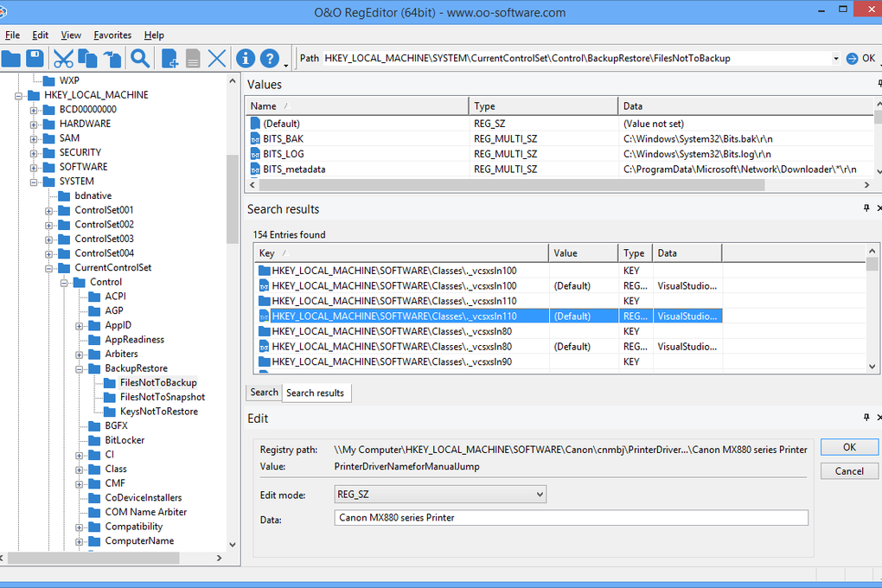This screenshot has width=882, height=588.
Task: Collapse the HKEY_LOCAL_MACHINE tree node
Action: pyautogui.click(x=18, y=96)
